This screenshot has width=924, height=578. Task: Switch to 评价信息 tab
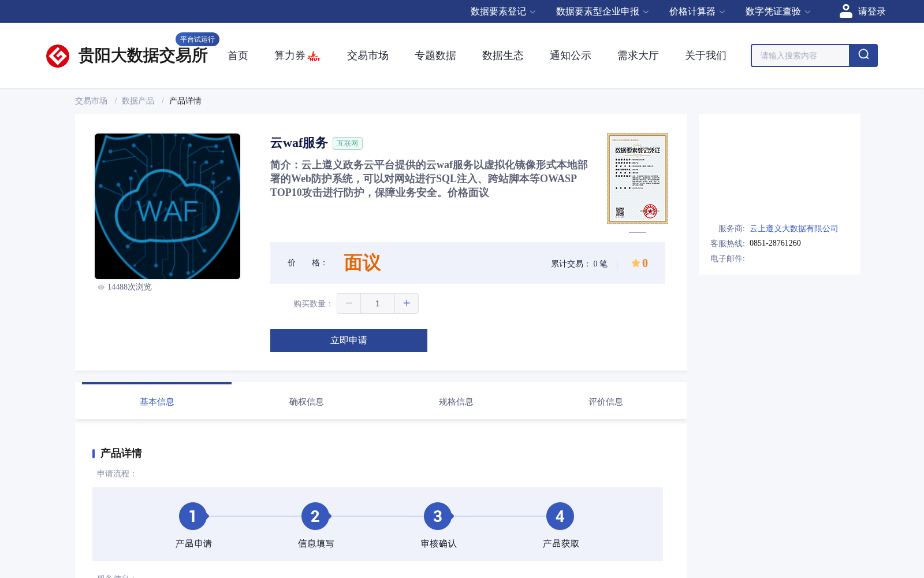[605, 401]
